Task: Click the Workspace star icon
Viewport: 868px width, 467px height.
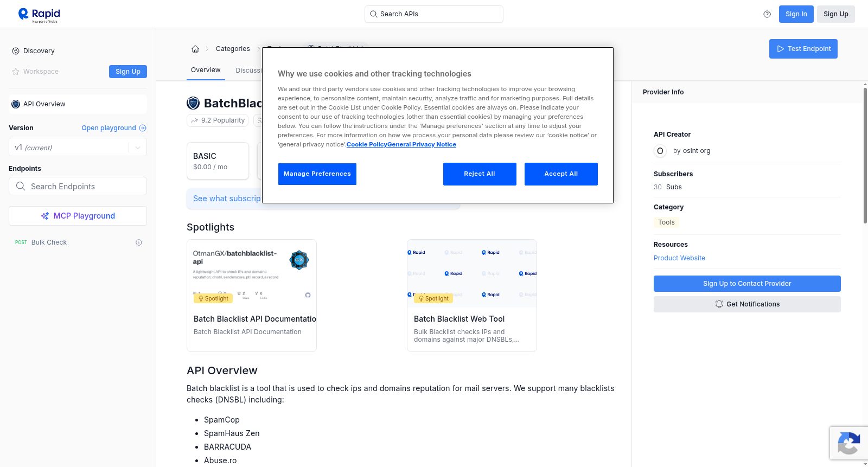Action: (x=16, y=72)
